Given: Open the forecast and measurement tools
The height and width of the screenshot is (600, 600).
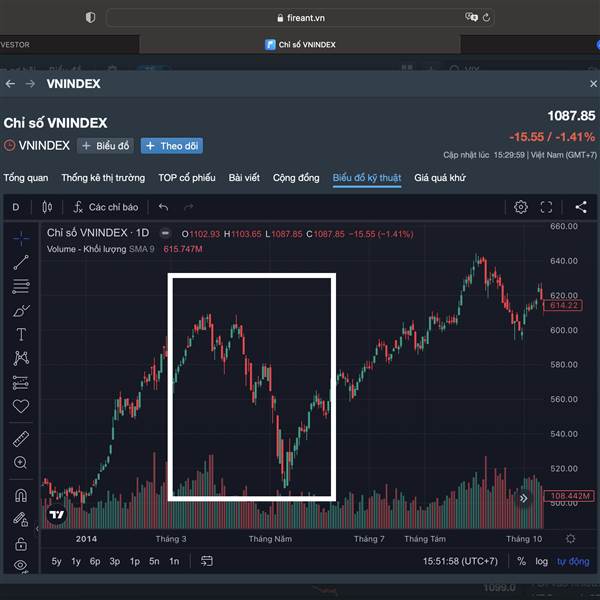Looking at the screenshot, I should (21, 382).
